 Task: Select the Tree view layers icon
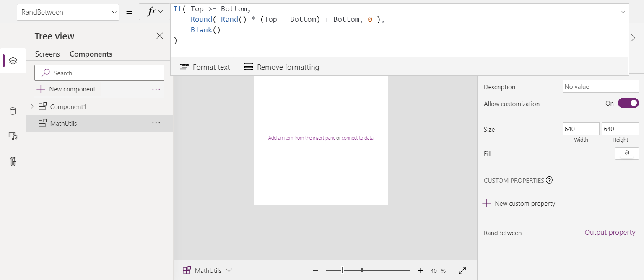(x=13, y=61)
